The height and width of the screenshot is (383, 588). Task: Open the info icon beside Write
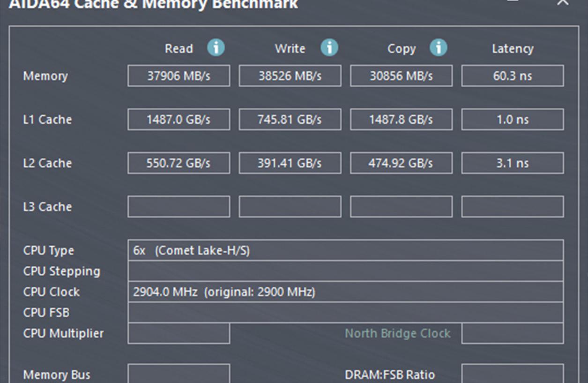click(x=329, y=48)
